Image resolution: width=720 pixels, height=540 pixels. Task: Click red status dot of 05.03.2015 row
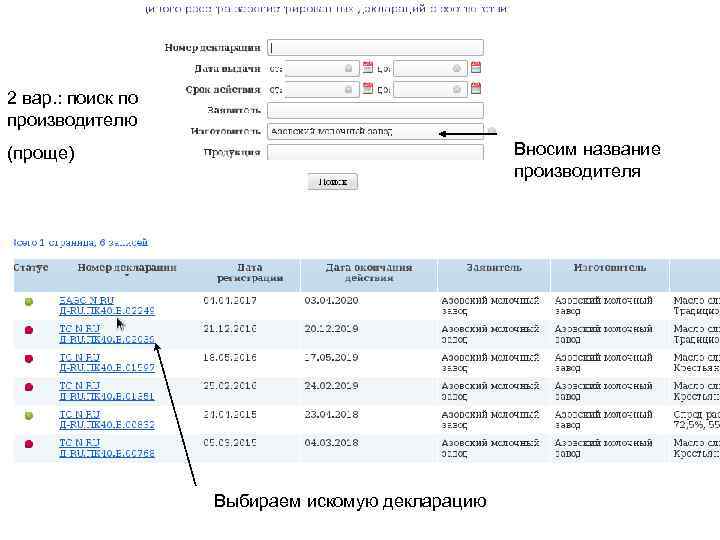28,444
